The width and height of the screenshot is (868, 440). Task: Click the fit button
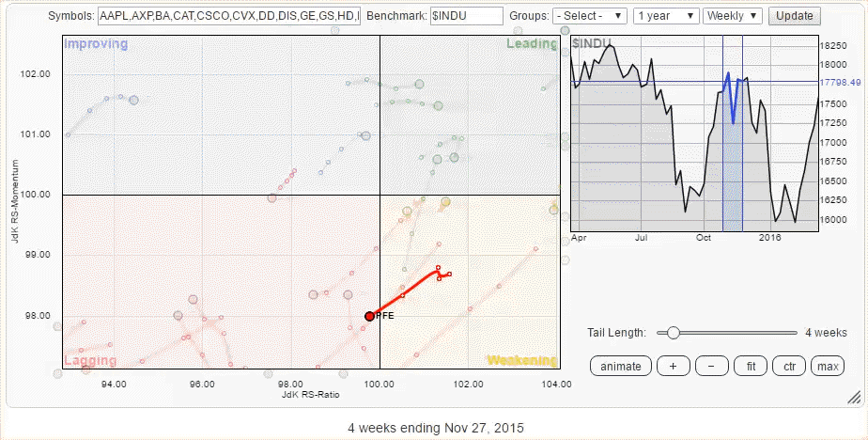tap(750, 366)
